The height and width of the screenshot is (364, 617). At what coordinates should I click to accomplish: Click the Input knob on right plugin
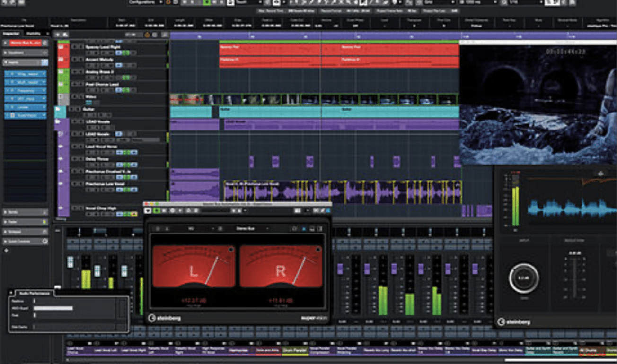(x=523, y=278)
